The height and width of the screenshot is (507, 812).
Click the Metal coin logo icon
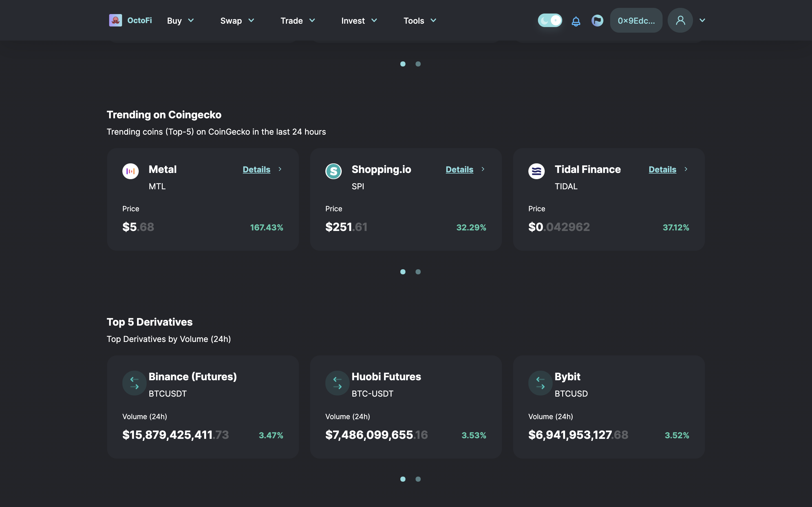pyautogui.click(x=131, y=171)
